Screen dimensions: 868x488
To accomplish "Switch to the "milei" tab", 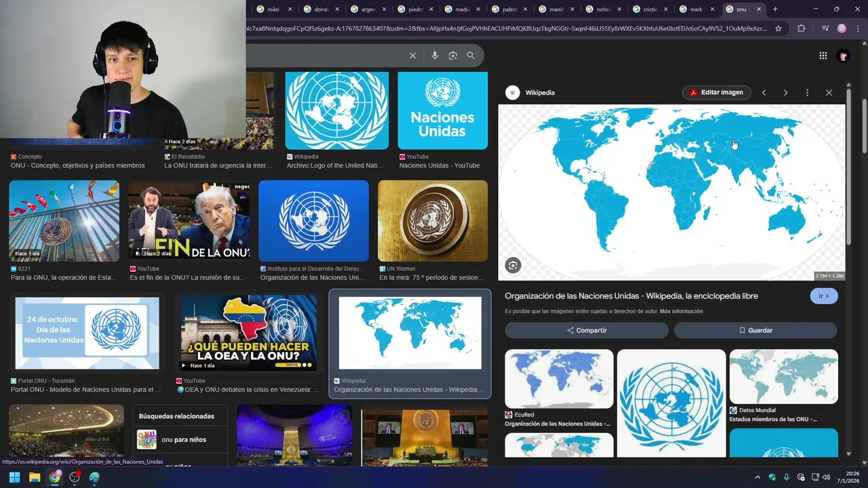I will [x=273, y=9].
